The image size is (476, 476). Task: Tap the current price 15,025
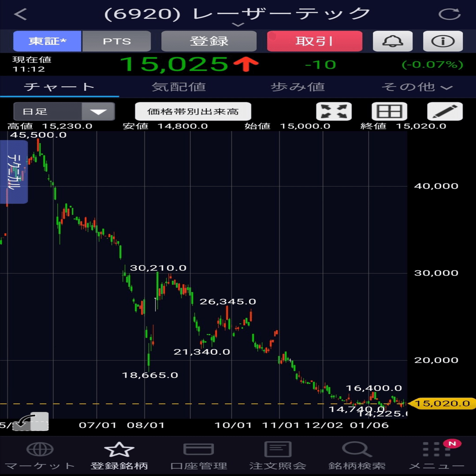[x=174, y=64]
